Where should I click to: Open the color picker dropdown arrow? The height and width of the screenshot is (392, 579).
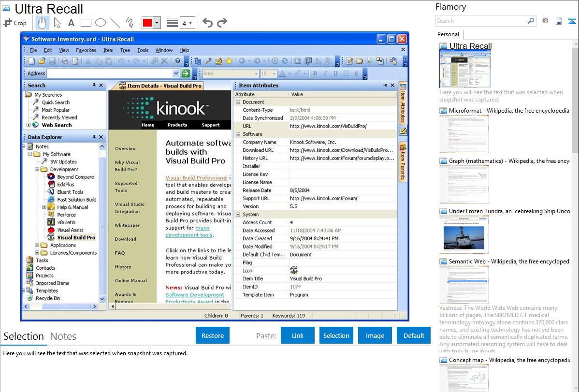pos(157,23)
